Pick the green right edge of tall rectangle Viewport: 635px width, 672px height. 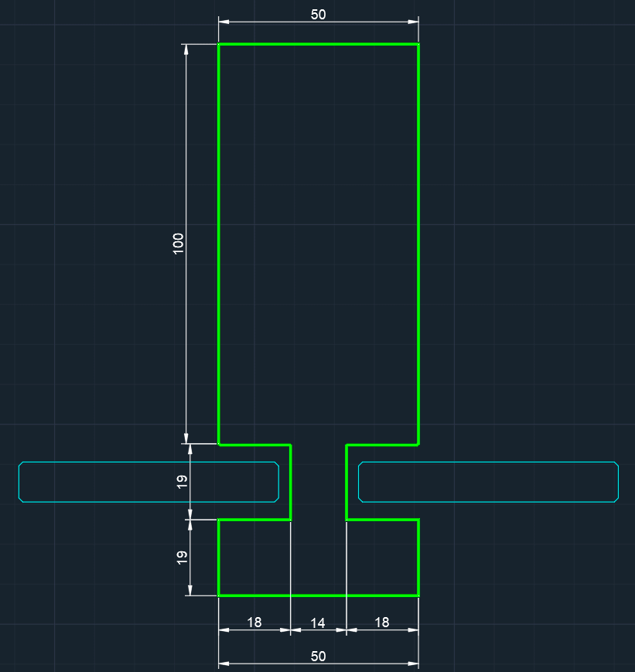click(x=418, y=244)
